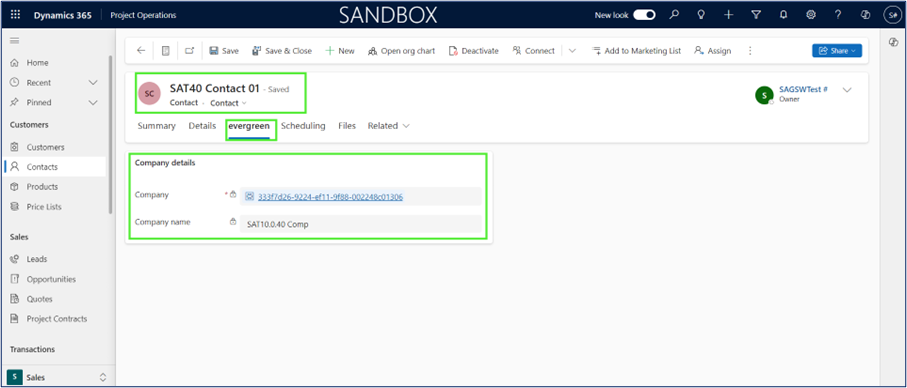Open the search magnifier icon
The width and height of the screenshot is (907, 388).
(674, 15)
